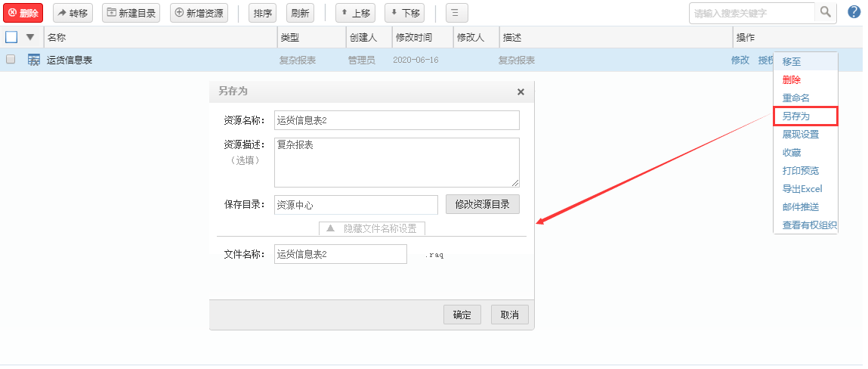Move item up with 上移
The image size is (868, 369).
pyautogui.click(x=354, y=13)
